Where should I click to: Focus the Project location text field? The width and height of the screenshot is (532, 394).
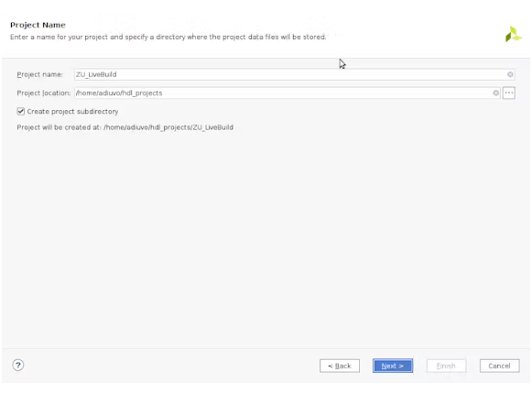coord(287,93)
